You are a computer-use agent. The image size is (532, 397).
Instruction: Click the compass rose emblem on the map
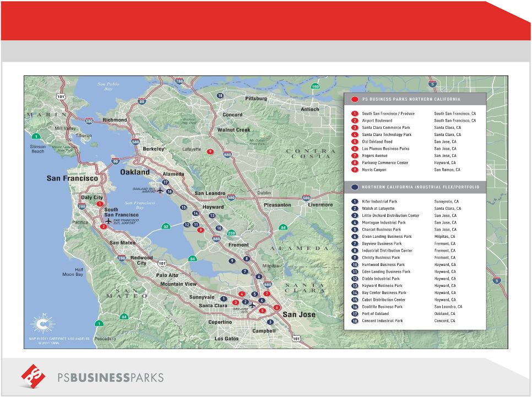tap(43, 324)
